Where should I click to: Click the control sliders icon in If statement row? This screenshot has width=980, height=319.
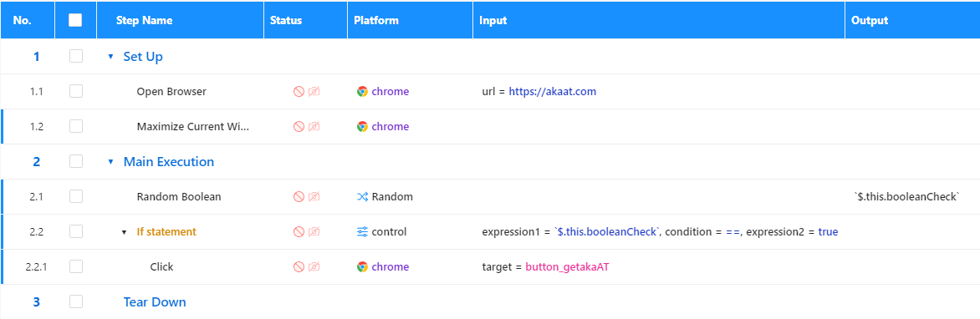(362, 231)
